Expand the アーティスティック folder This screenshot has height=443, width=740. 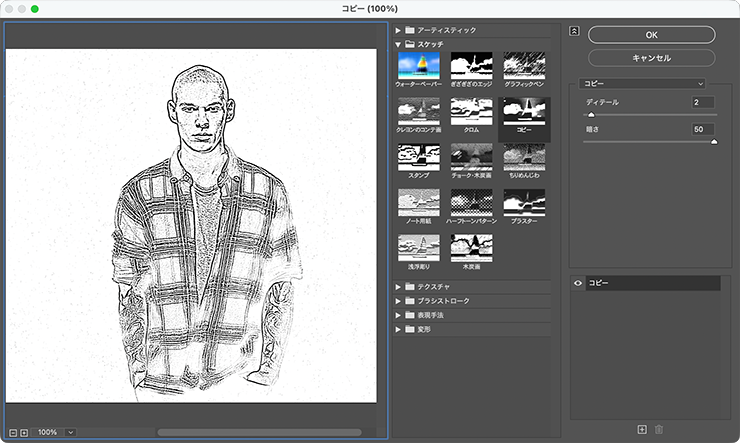(398, 31)
